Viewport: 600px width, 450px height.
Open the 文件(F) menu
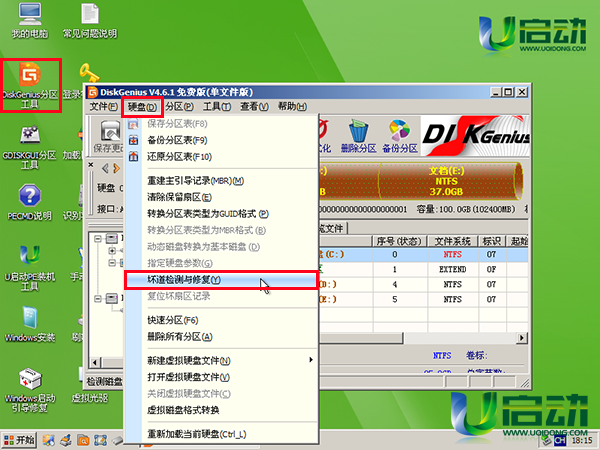point(103,106)
